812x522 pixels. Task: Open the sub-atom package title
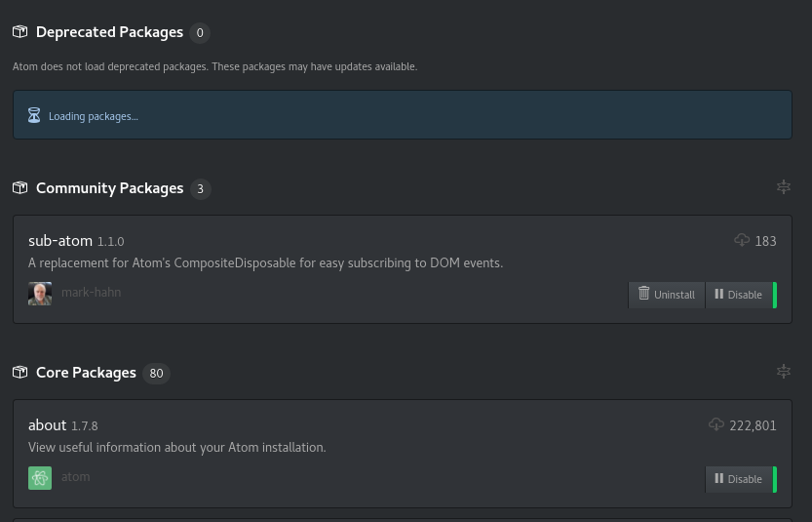(60, 241)
